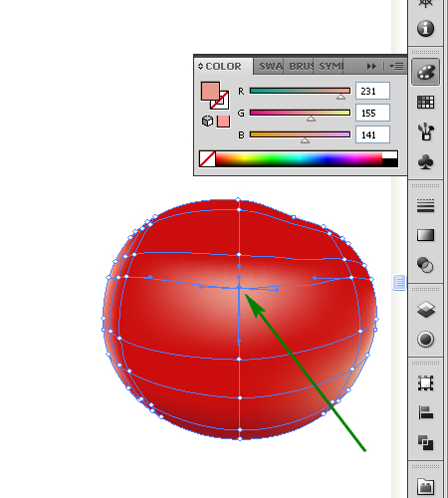The image size is (448, 498).
Task: Open the Color panel palette icon
Action: pyautogui.click(x=425, y=72)
